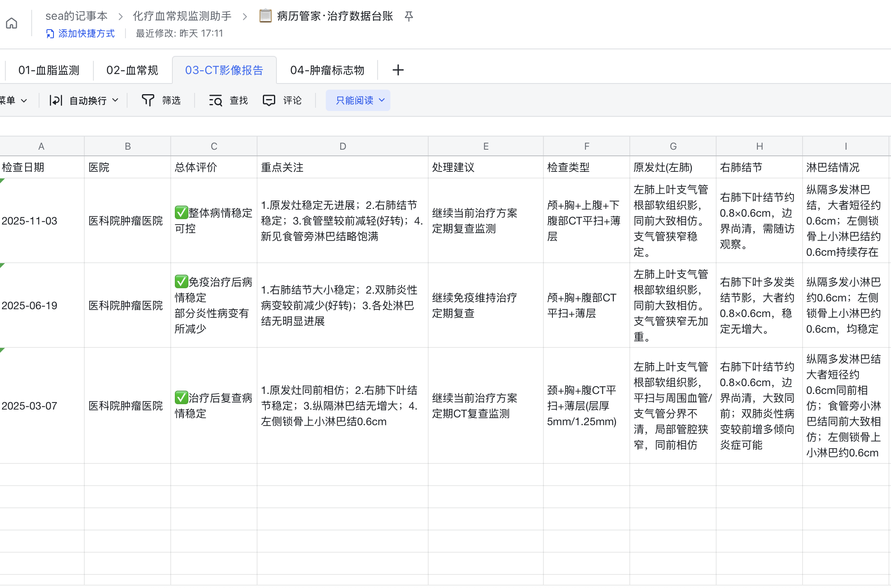
Task: Add a new sheet with plus icon
Action: [x=398, y=70]
